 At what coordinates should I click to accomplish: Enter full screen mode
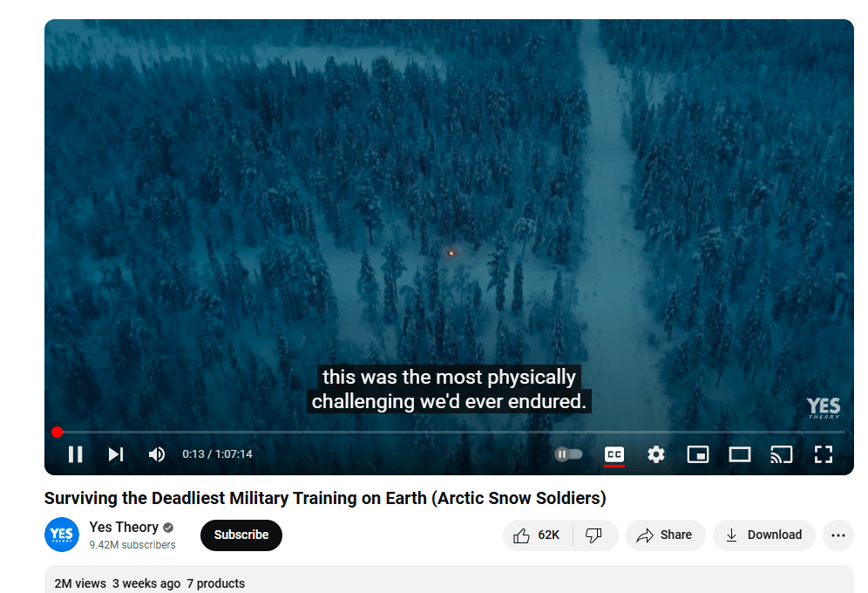(824, 454)
